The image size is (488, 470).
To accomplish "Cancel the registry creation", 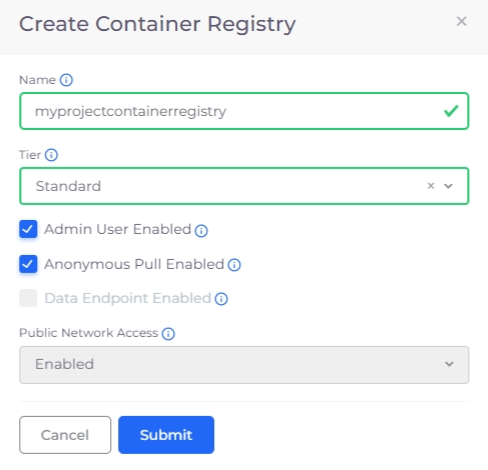I will click(65, 435).
